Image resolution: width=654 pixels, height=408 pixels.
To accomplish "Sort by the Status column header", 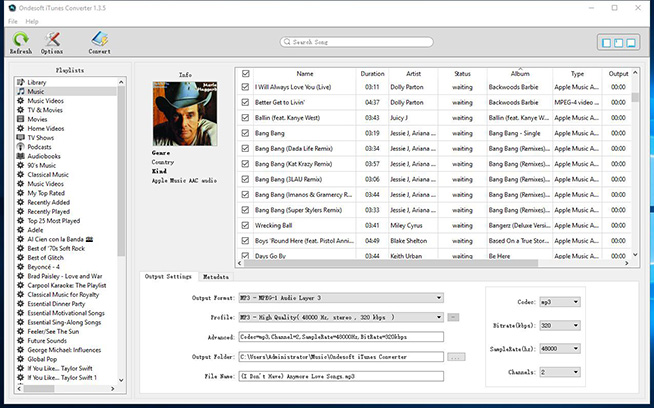I will tap(462, 73).
